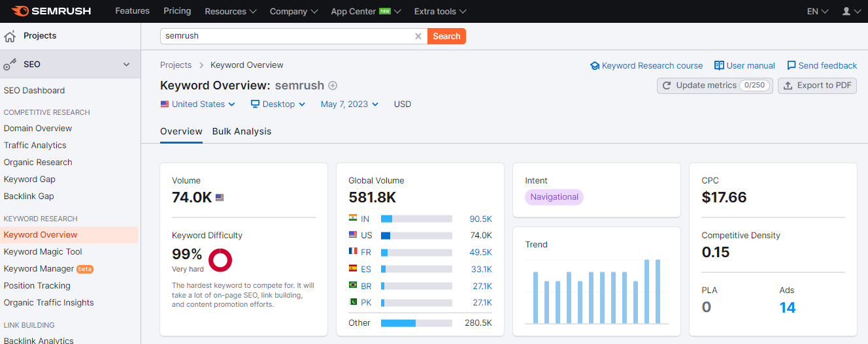Viewport: 868px width, 344px height.
Task: Click the Pakistan flag in Global Volume
Action: [353, 303]
